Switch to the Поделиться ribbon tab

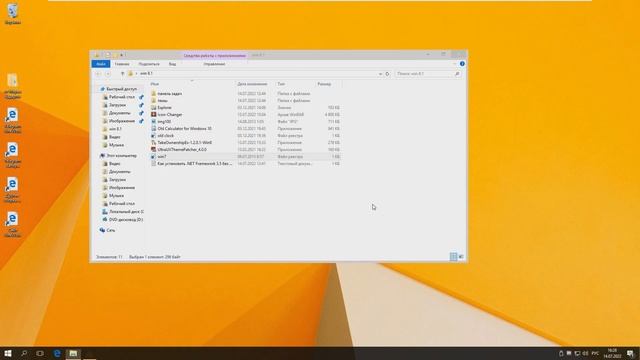pyautogui.click(x=149, y=64)
